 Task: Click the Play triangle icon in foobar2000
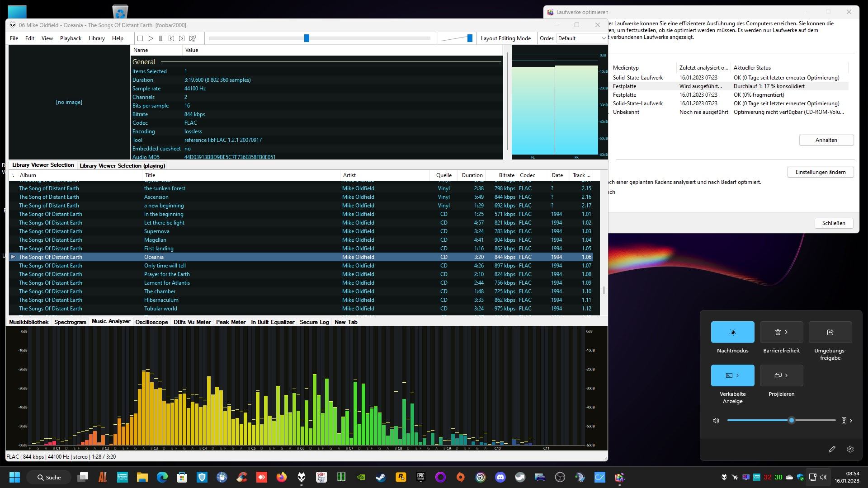(x=151, y=38)
